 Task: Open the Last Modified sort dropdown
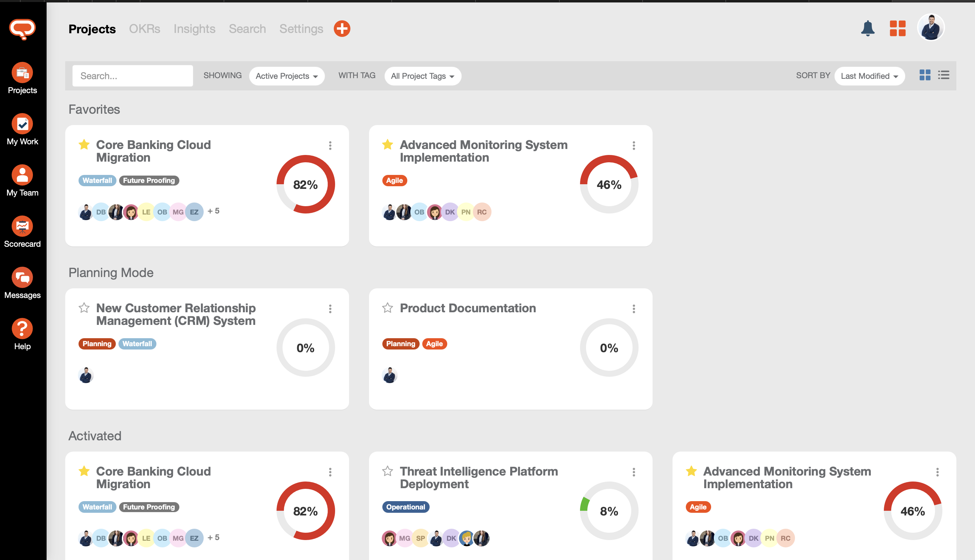click(x=869, y=76)
